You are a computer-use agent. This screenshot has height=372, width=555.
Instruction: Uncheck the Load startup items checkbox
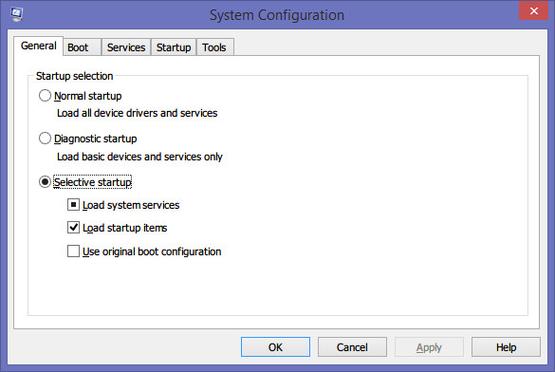[73, 228]
